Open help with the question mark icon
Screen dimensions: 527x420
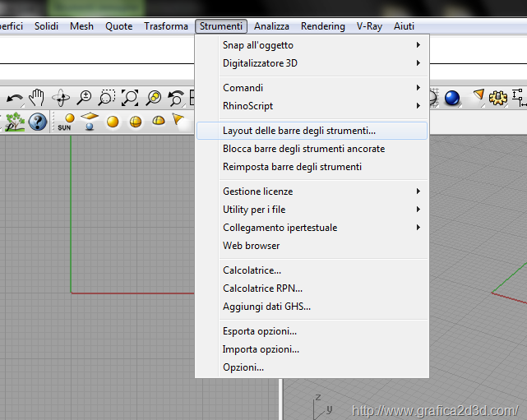tap(38, 122)
